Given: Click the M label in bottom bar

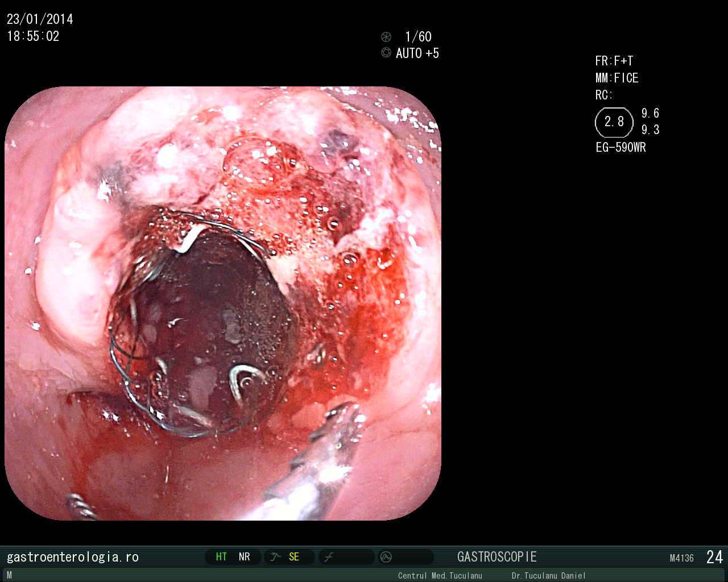Looking at the screenshot, I should pyautogui.click(x=9, y=576).
